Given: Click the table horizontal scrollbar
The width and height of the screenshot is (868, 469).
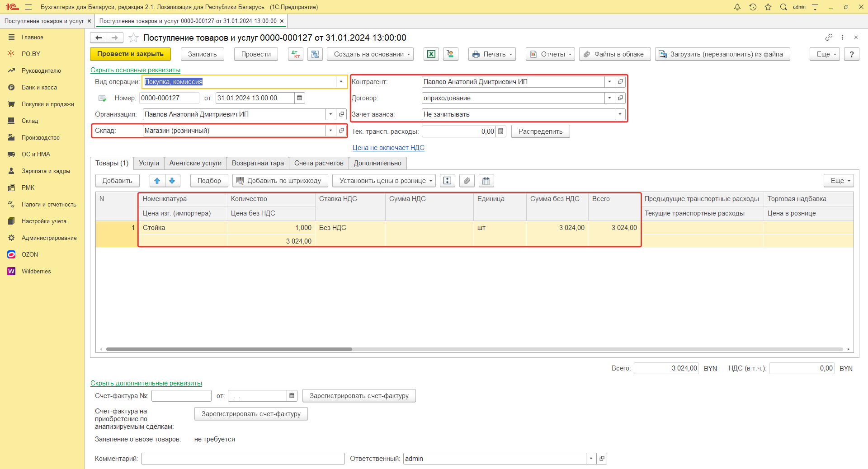Looking at the screenshot, I should [x=229, y=349].
